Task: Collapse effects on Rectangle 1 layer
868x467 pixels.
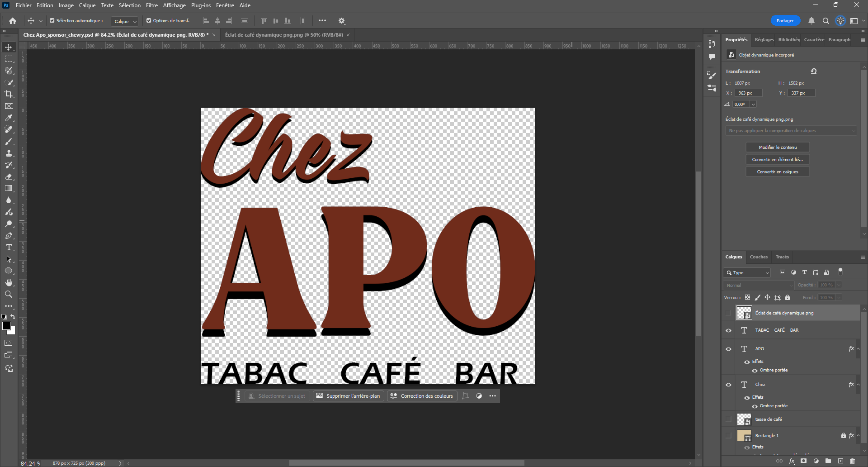Action: [x=858, y=435]
